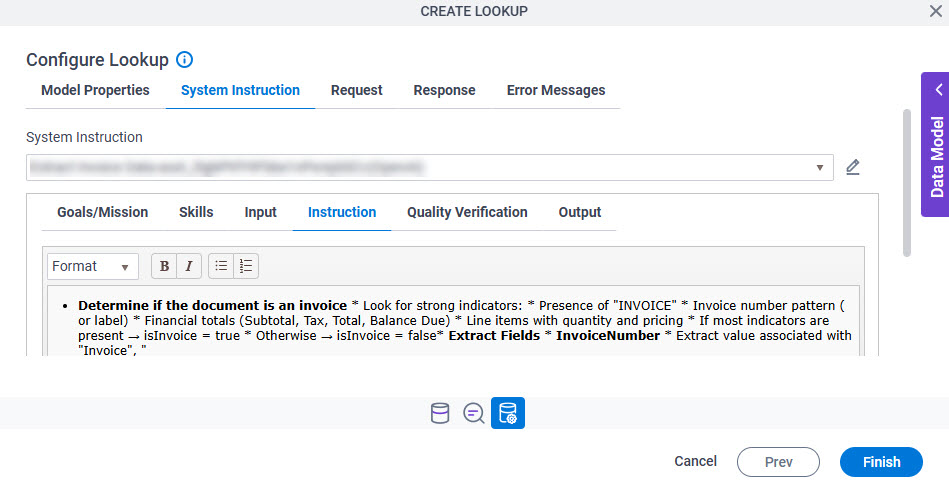Click the Finish button

point(881,462)
